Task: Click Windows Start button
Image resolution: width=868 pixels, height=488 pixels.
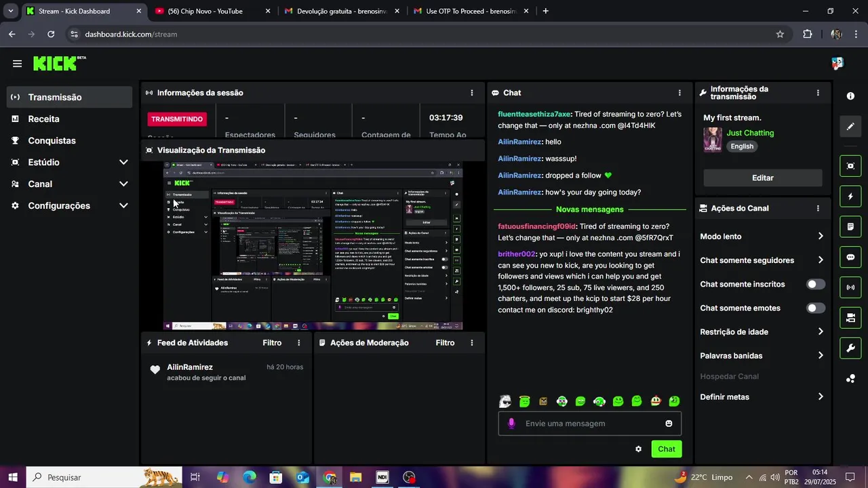Action: click(x=13, y=477)
